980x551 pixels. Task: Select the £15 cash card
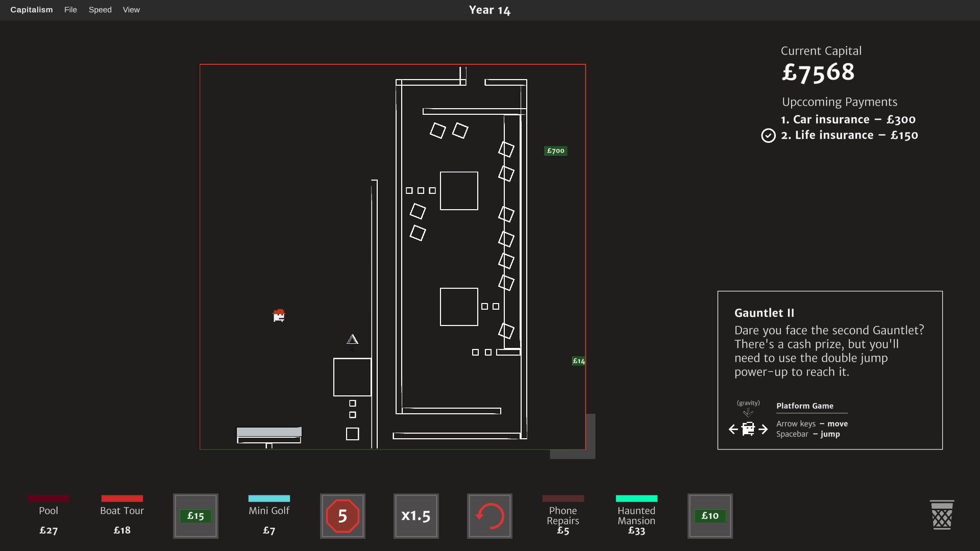tap(195, 516)
